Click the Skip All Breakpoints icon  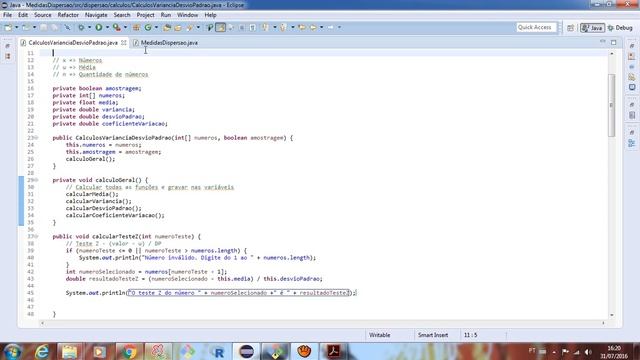pyautogui.click(x=67, y=27)
